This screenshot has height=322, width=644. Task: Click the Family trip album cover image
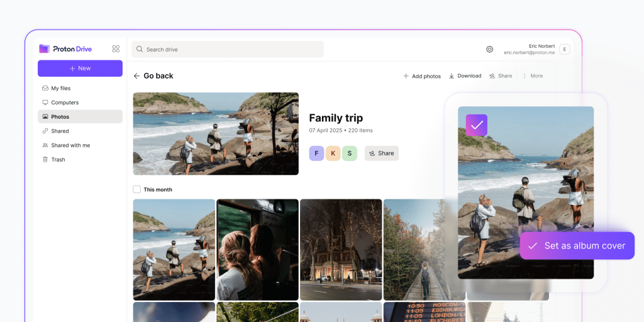click(216, 133)
